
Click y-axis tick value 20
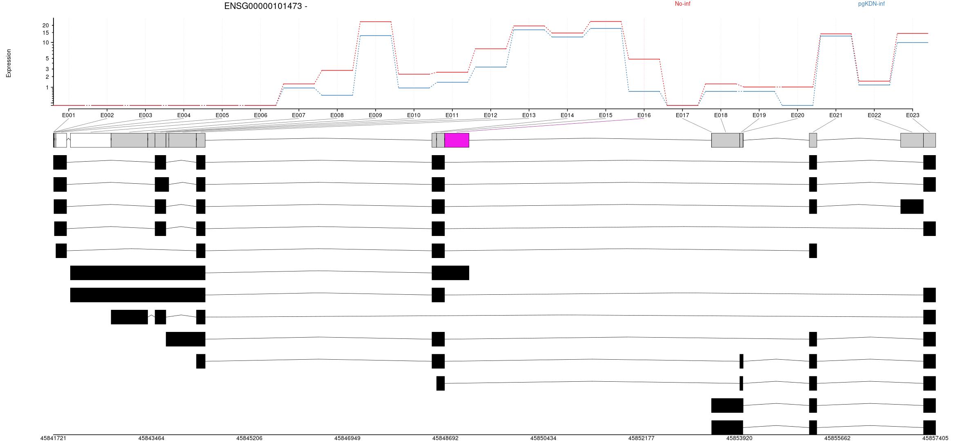tap(45, 25)
